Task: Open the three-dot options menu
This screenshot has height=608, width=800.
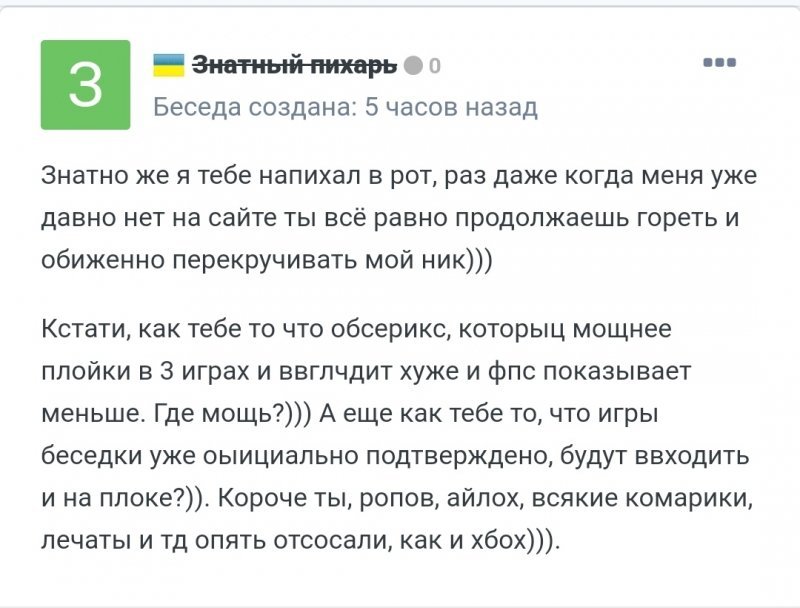Action: pyautogui.click(x=719, y=63)
